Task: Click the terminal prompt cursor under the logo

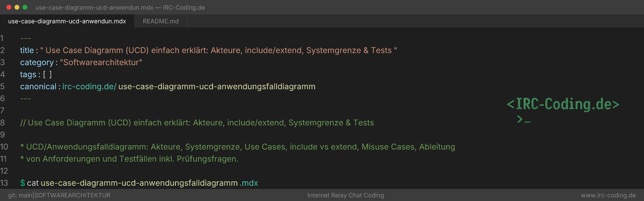Action: pyautogui.click(x=524, y=119)
